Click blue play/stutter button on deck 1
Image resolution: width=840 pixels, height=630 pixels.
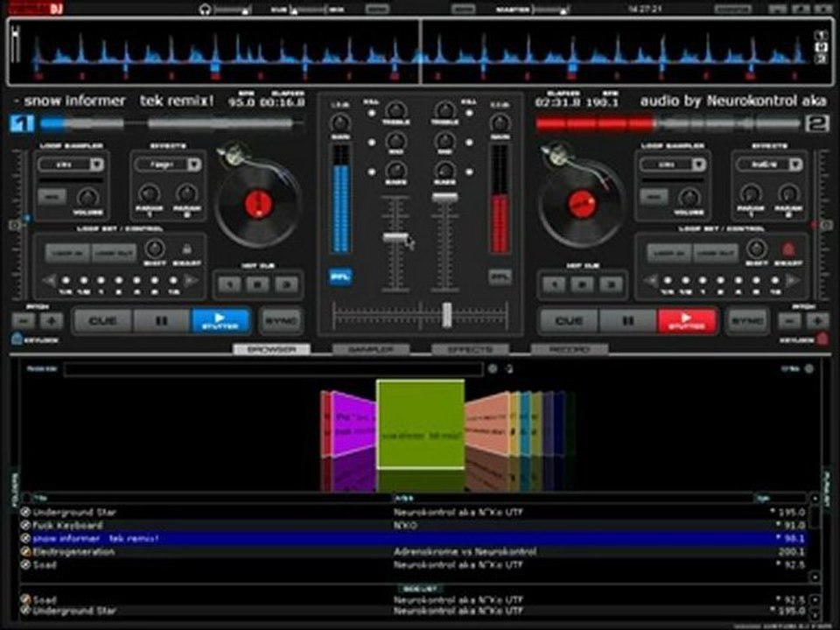220,321
